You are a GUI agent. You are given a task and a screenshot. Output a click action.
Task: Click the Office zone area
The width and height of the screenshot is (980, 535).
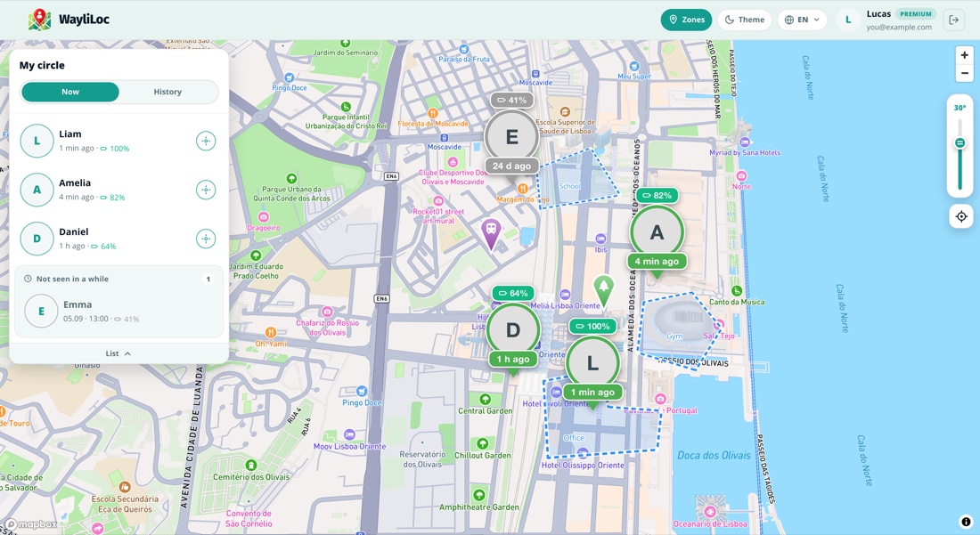(601, 431)
